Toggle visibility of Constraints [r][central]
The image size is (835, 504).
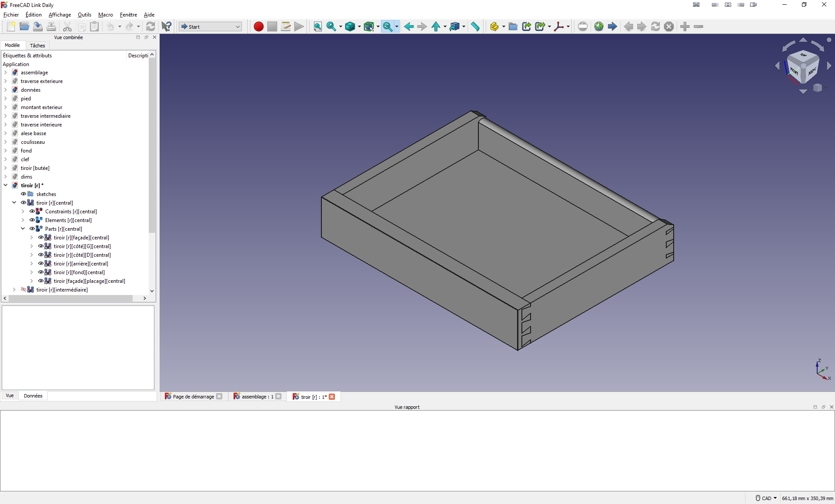tap(32, 212)
